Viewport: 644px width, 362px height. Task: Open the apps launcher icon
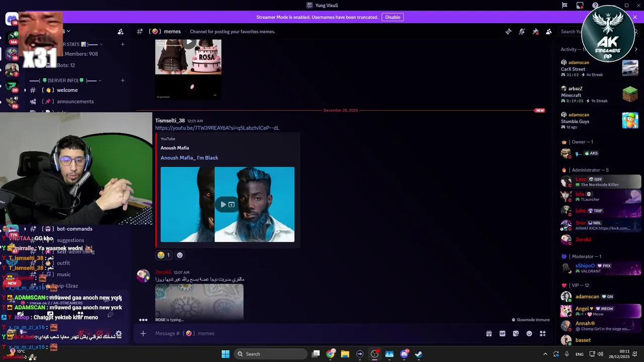coord(543,333)
